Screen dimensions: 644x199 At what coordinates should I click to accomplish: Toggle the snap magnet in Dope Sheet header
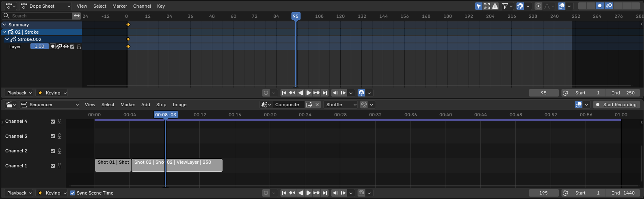coord(520,6)
